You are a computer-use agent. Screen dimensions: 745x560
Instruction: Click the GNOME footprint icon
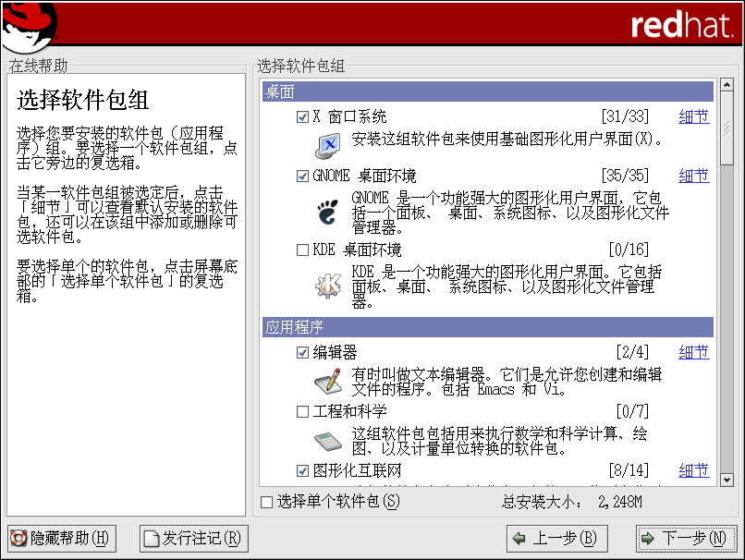pyautogui.click(x=328, y=213)
